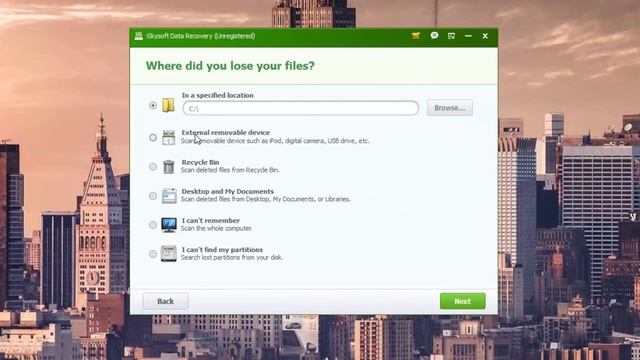The image size is (640, 360).
Task: Click the yellow folder specified location icon
Action: point(168,105)
